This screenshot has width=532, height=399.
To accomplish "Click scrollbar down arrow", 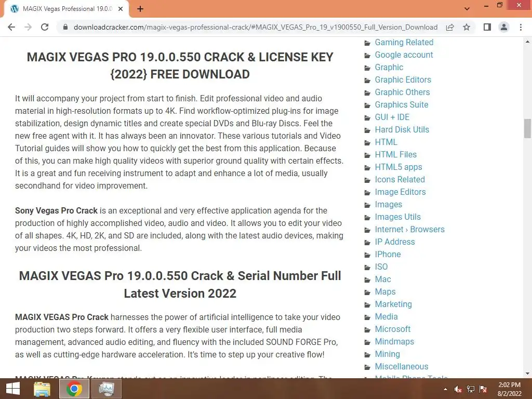I will (527, 374).
